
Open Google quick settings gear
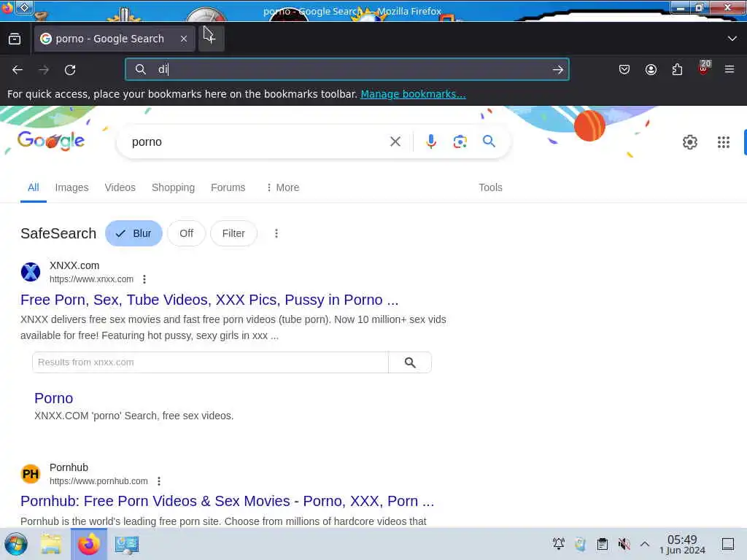[690, 142]
